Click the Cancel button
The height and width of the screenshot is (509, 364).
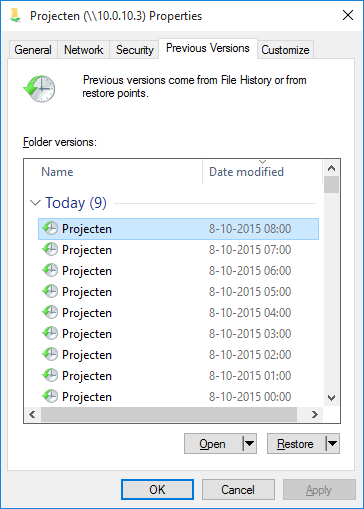[x=238, y=490]
